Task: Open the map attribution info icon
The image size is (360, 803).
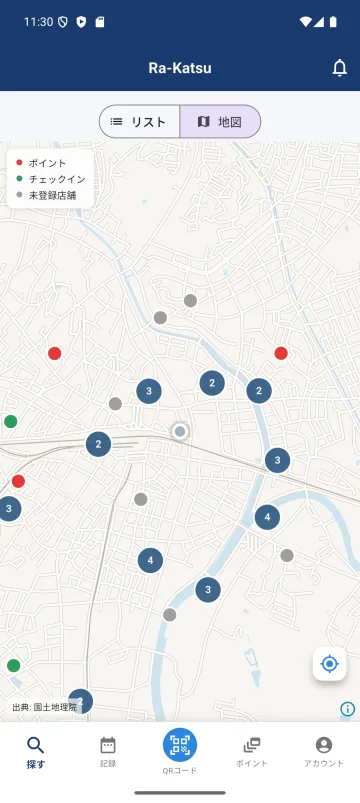Action: pos(348,709)
